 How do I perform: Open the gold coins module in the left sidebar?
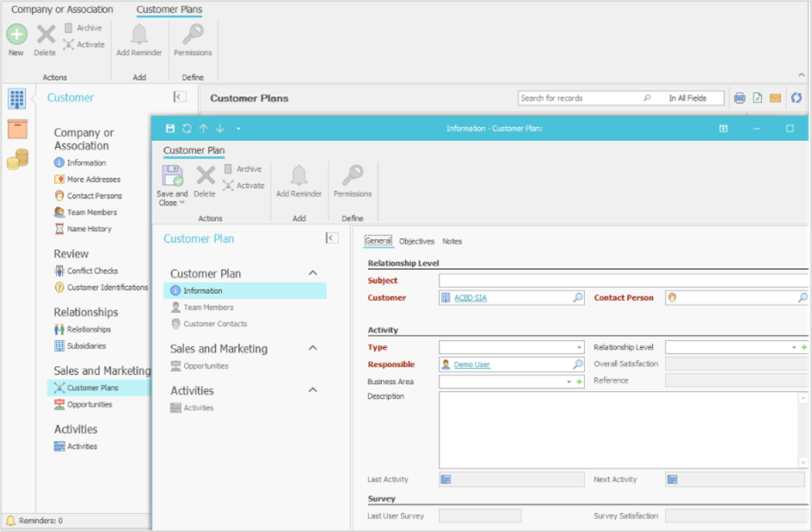pyautogui.click(x=17, y=158)
